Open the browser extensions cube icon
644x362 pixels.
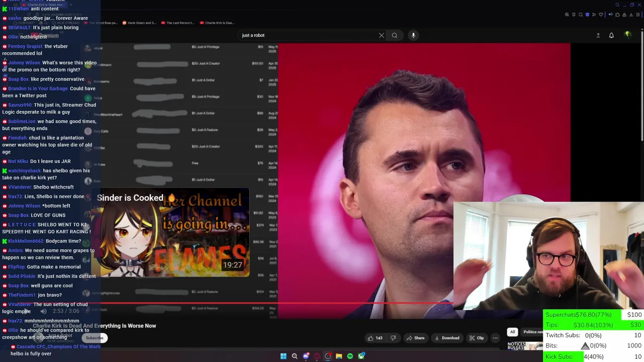(x=617, y=15)
